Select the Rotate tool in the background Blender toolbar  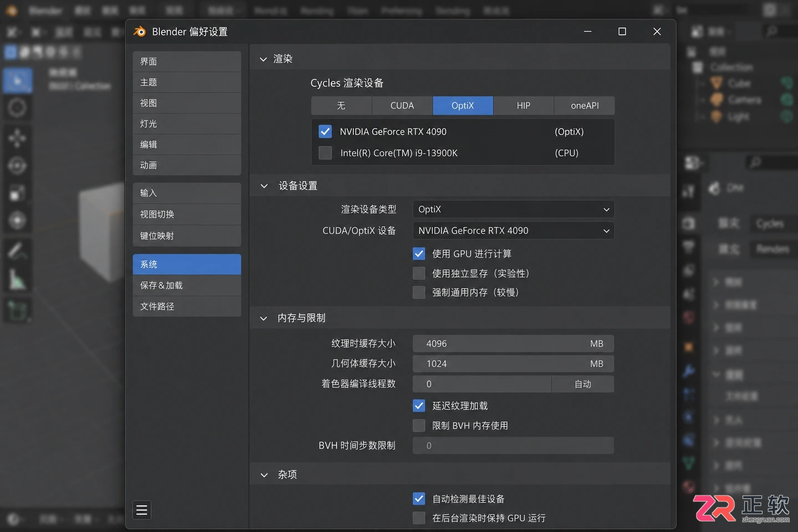[x=17, y=166]
